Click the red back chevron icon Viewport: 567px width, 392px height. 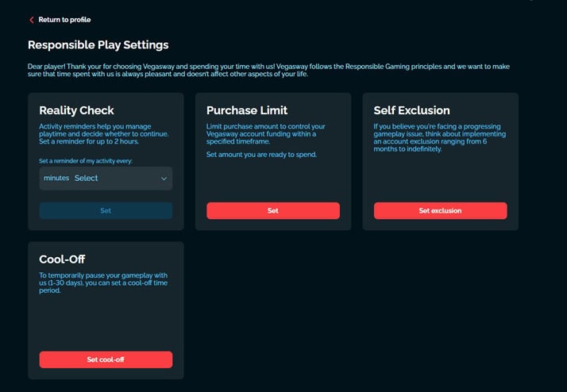tap(32, 20)
